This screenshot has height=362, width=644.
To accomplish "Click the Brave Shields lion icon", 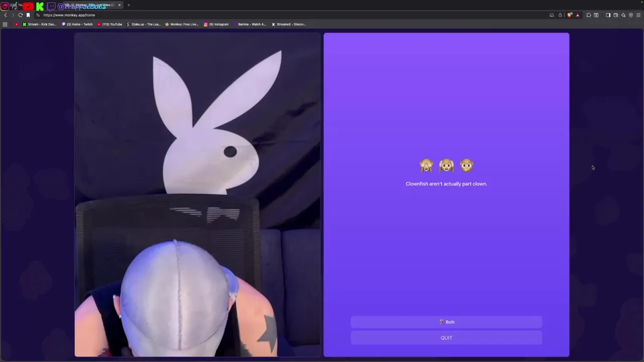I will coord(570,15).
